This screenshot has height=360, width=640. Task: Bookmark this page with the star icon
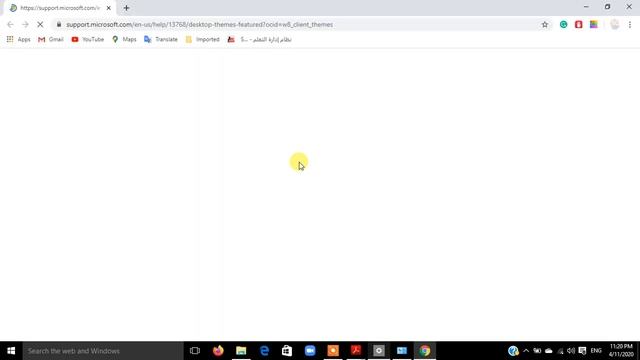pos(544,24)
